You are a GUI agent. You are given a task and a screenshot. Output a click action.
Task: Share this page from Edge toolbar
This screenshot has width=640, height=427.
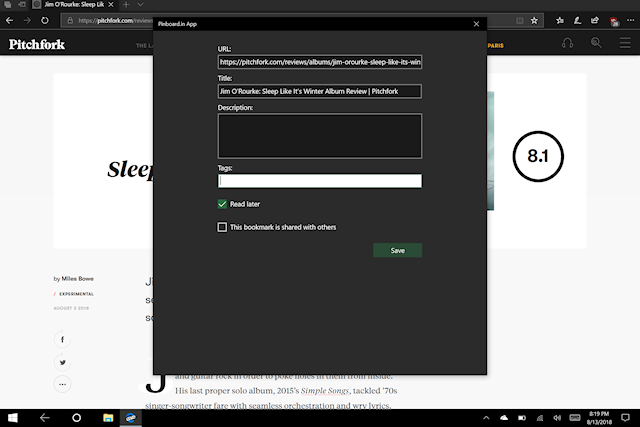coord(595,20)
